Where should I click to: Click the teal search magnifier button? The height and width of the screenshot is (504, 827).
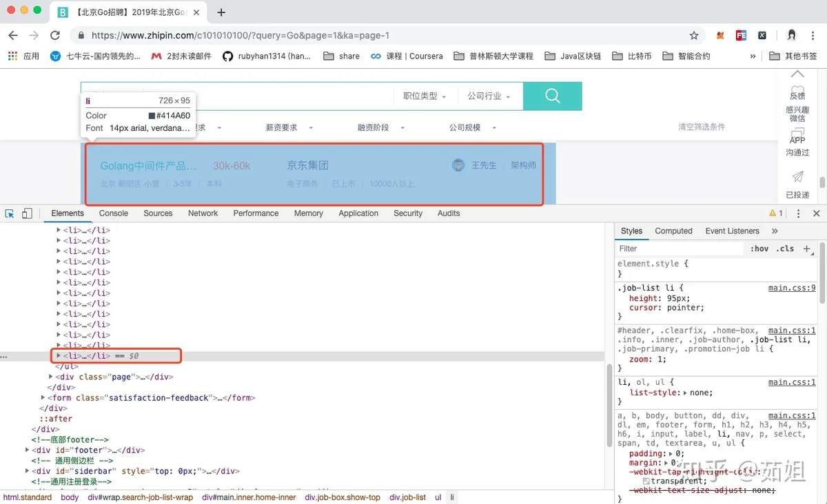(552, 96)
